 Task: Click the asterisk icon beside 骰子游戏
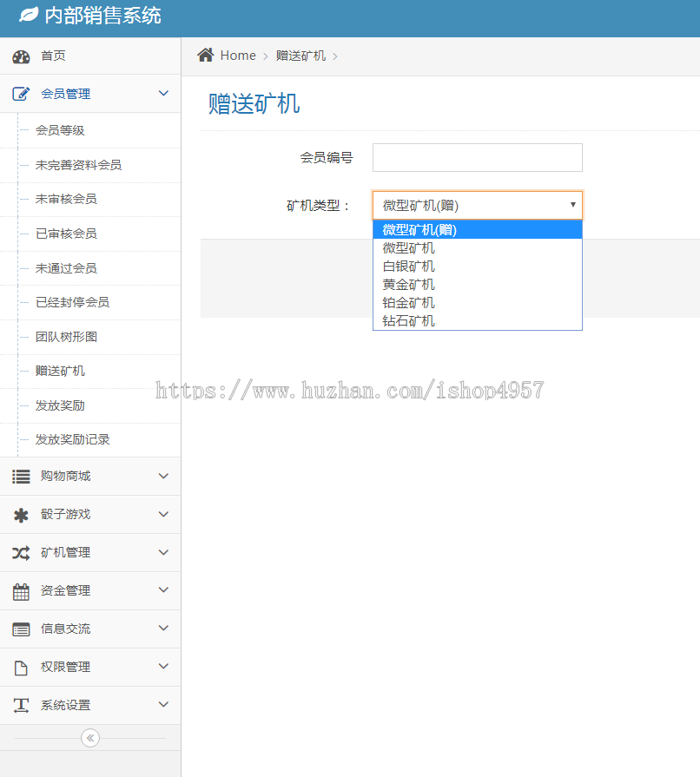[x=21, y=516]
